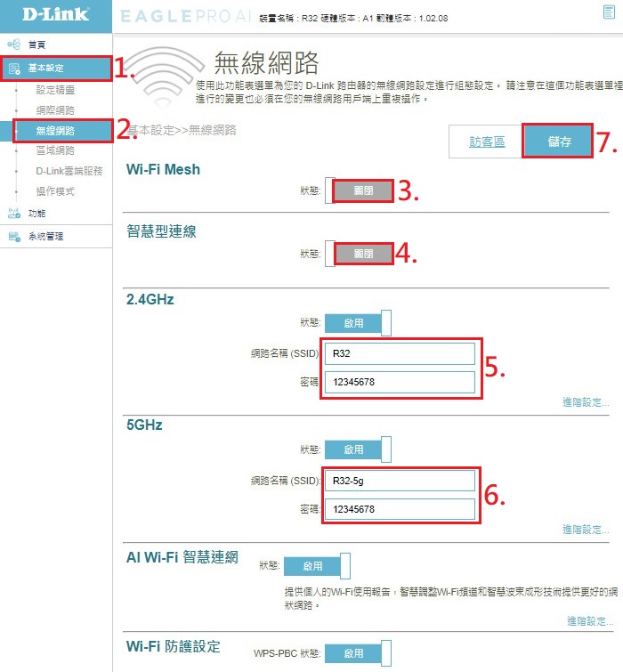Toggle the WPS-PBC status switch
Image resolution: width=623 pixels, height=672 pixels.
[x=358, y=653]
